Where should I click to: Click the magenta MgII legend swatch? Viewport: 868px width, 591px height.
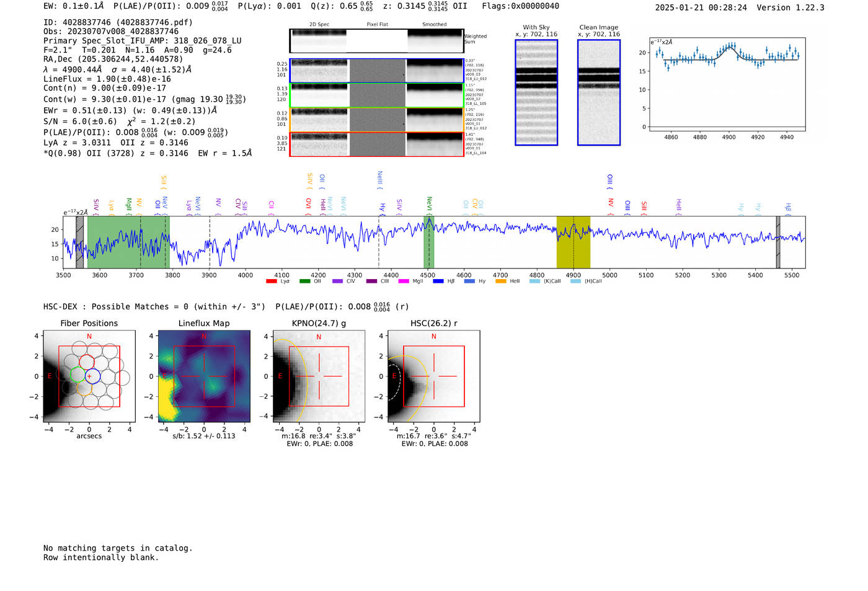[x=404, y=282]
